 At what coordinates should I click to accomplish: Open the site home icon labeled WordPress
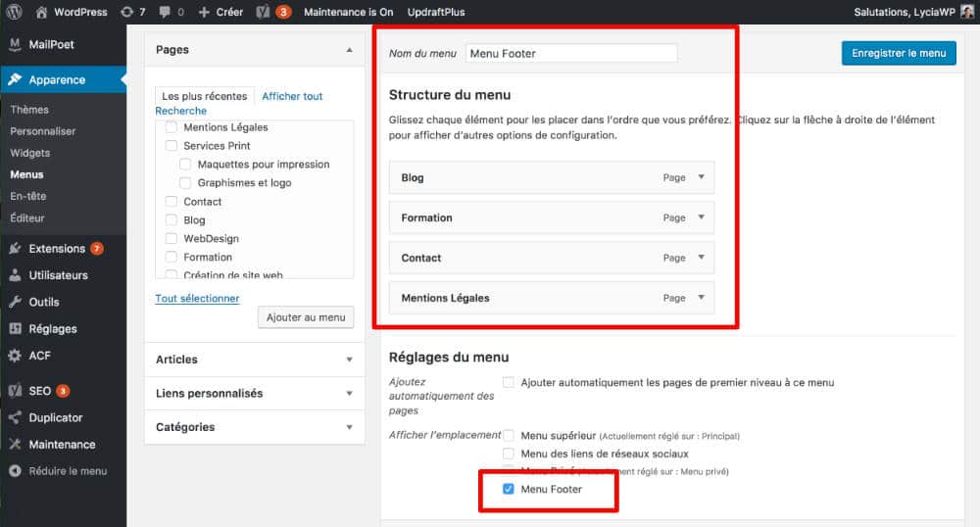[x=42, y=12]
